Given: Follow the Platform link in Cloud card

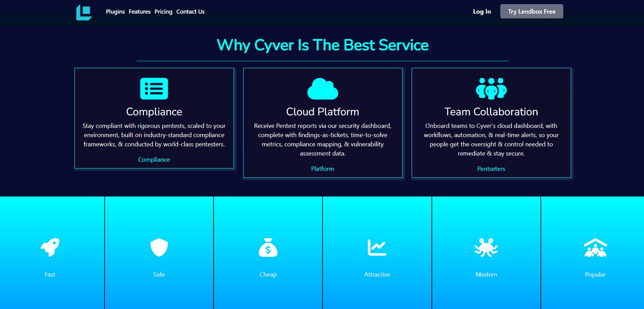Looking at the screenshot, I should click(x=323, y=169).
